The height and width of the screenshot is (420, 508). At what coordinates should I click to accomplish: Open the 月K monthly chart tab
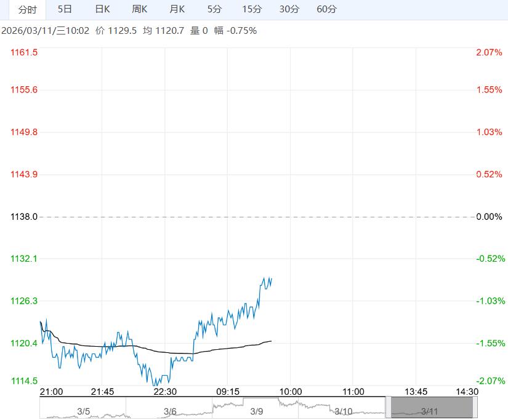pos(177,9)
